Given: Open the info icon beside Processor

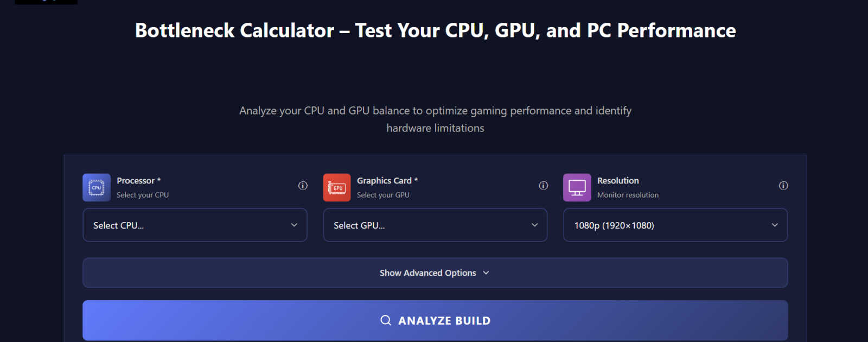Looking at the screenshot, I should [x=302, y=186].
